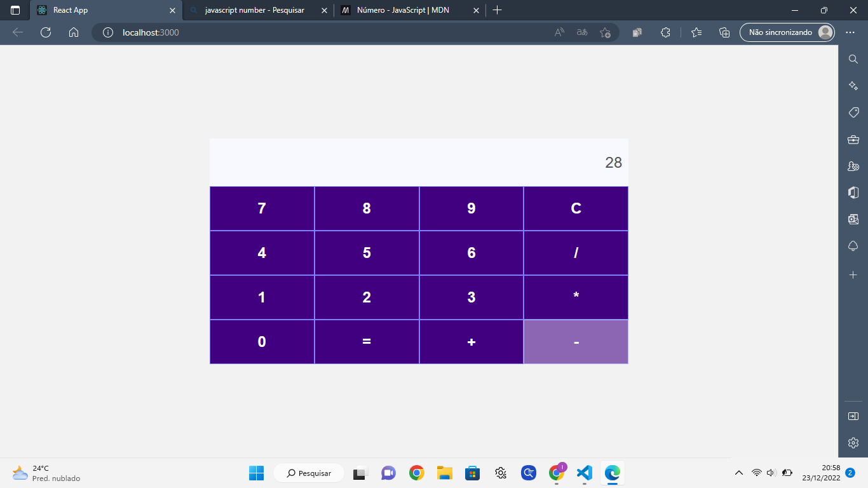Screen dimensions: 868x488
Task: Open the Favorites list icon
Action: (696, 32)
